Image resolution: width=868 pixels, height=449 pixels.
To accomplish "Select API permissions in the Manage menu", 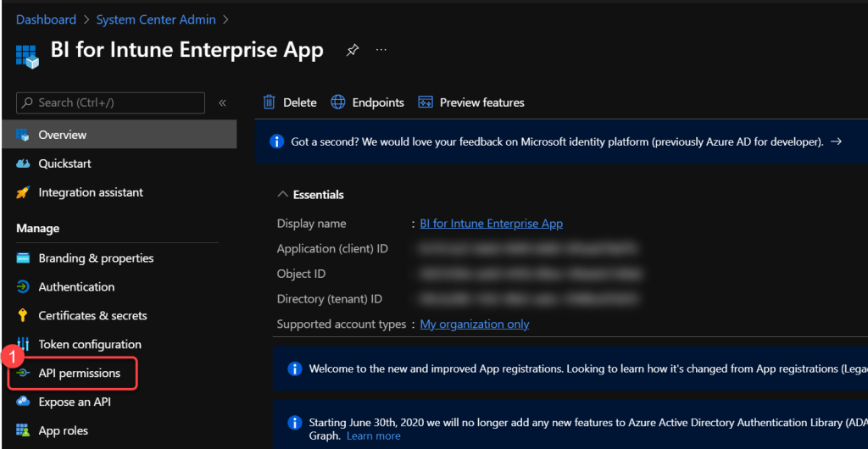I will coord(79,374).
